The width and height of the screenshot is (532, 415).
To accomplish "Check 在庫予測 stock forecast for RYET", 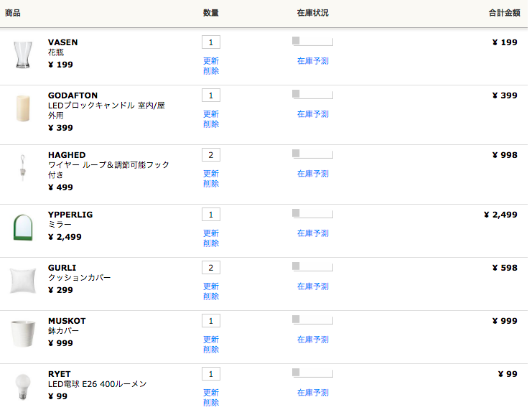I will pos(312,393).
